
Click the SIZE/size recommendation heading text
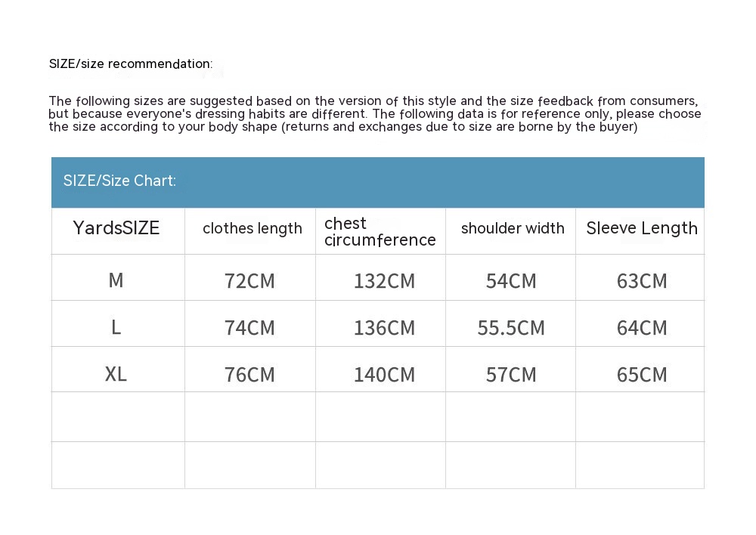pos(131,64)
